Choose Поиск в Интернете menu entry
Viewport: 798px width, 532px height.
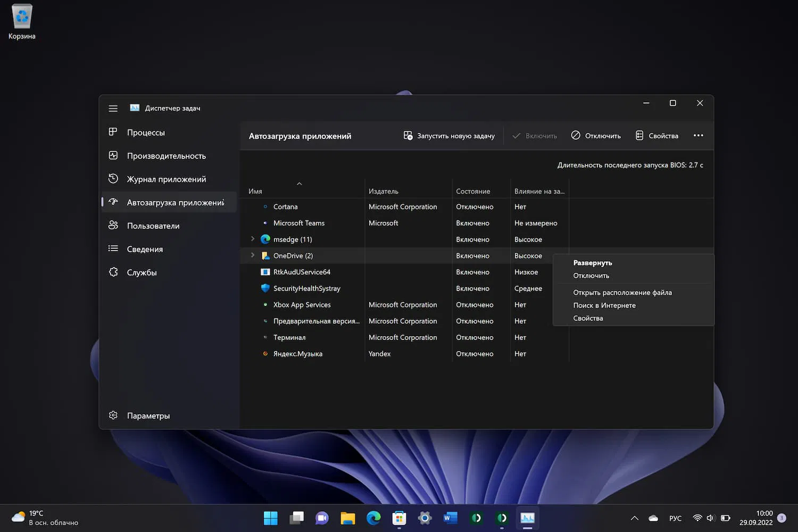pyautogui.click(x=604, y=305)
